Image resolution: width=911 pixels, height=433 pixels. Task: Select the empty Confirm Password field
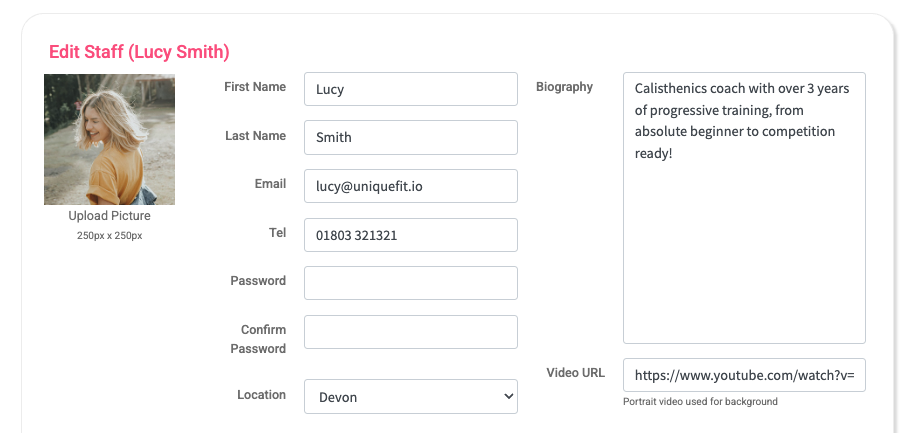(x=410, y=332)
